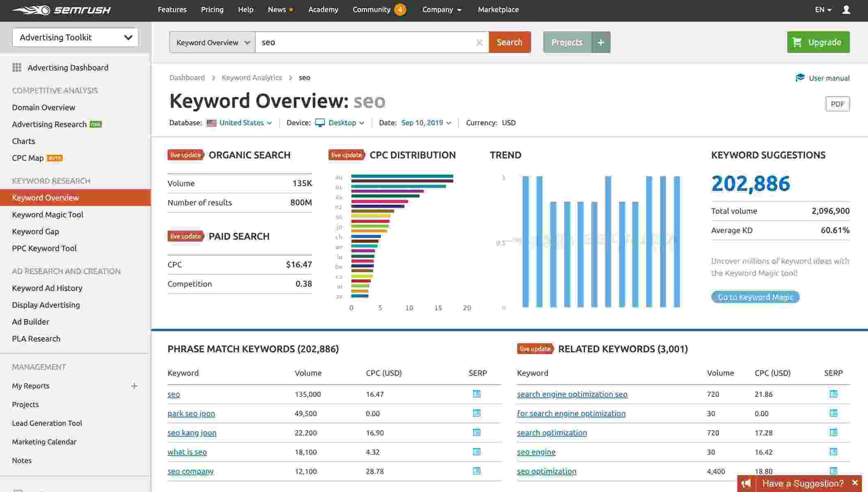Open the Advertising Toolkit dropdown
Viewport: 868px width, 492px height.
pos(76,37)
